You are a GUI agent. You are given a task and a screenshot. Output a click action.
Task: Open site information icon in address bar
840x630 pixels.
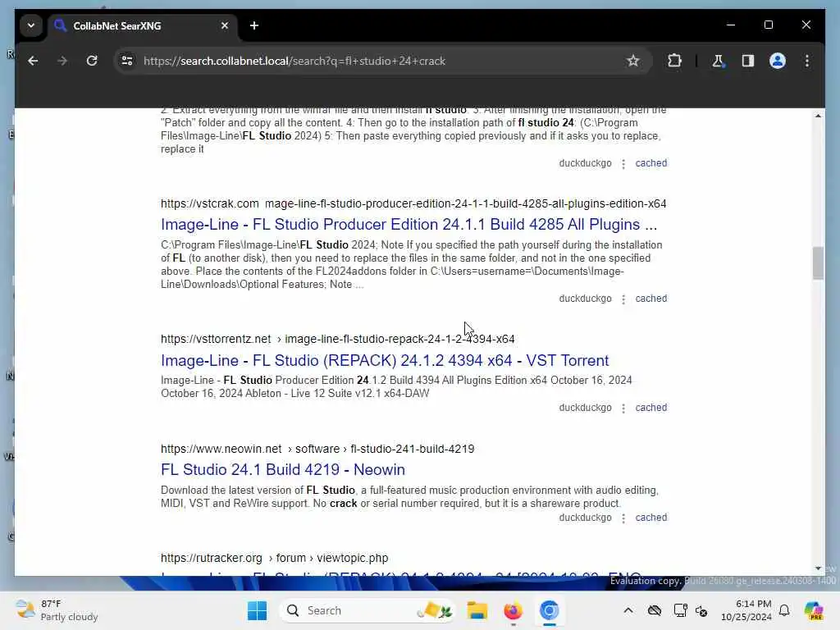click(127, 61)
